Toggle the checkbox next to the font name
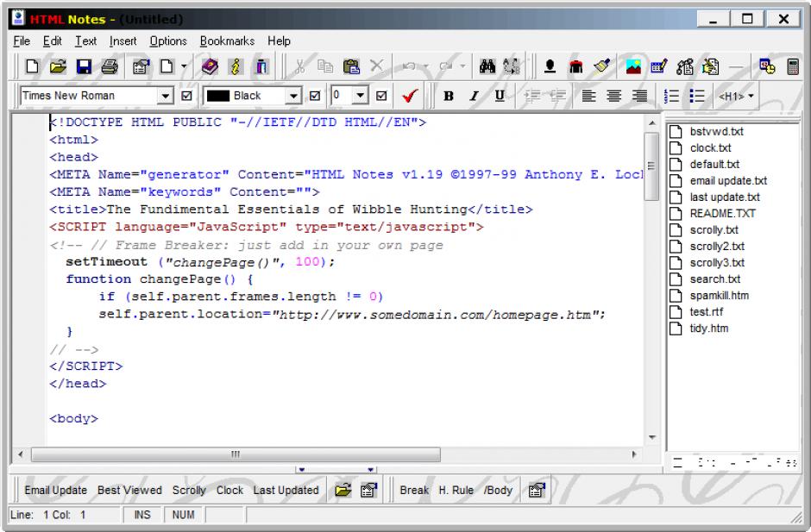Image resolution: width=811 pixels, height=532 pixels. (186, 96)
